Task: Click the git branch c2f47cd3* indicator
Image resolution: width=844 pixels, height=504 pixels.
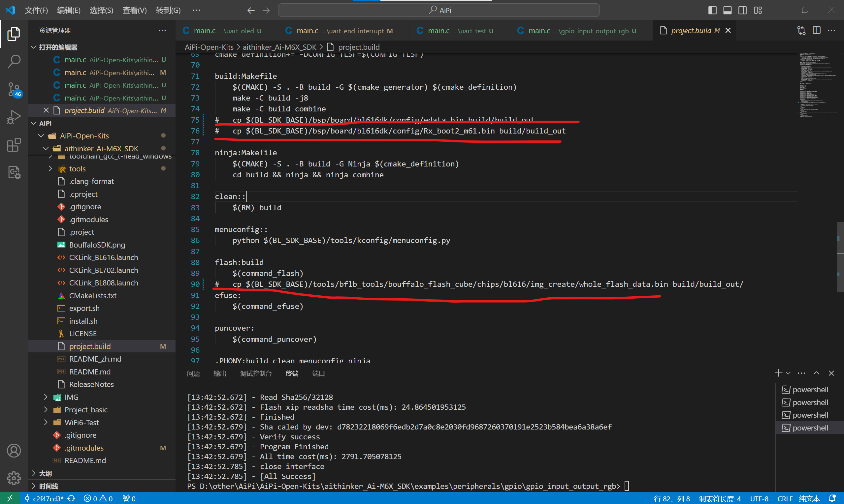Action: coord(44,499)
